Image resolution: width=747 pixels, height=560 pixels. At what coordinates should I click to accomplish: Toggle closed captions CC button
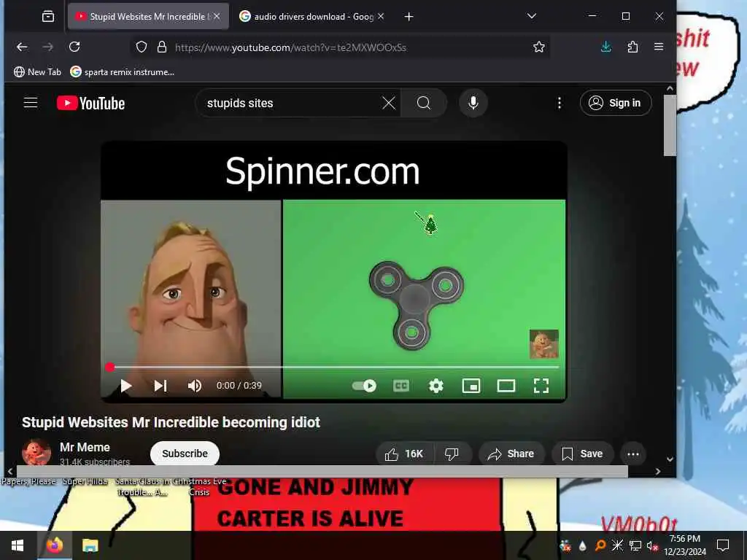(401, 386)
